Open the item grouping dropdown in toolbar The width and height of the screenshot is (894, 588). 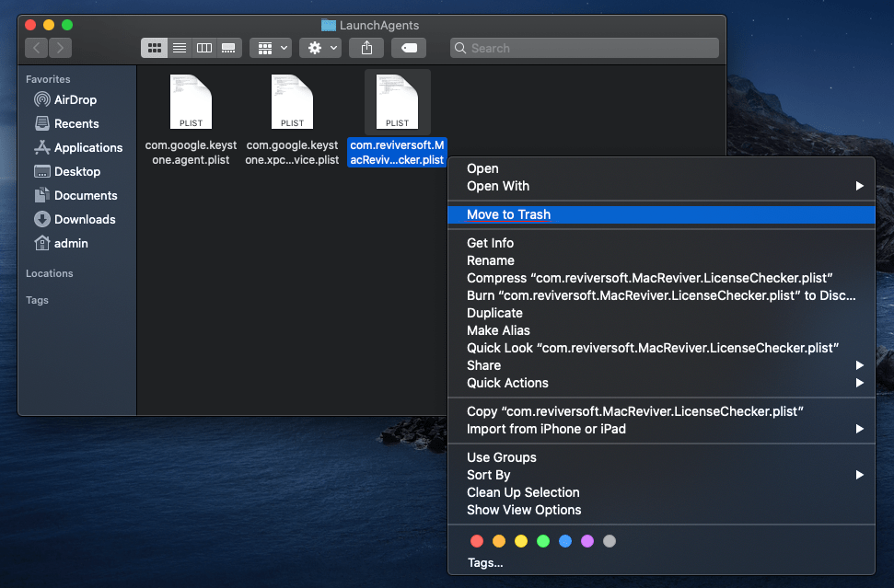[271, 48]
